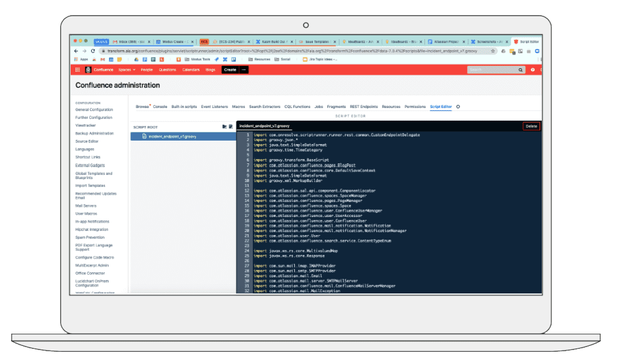Open the Confluence app switcher grid icon
The image size is (620, 364).
tap(78, 70)
